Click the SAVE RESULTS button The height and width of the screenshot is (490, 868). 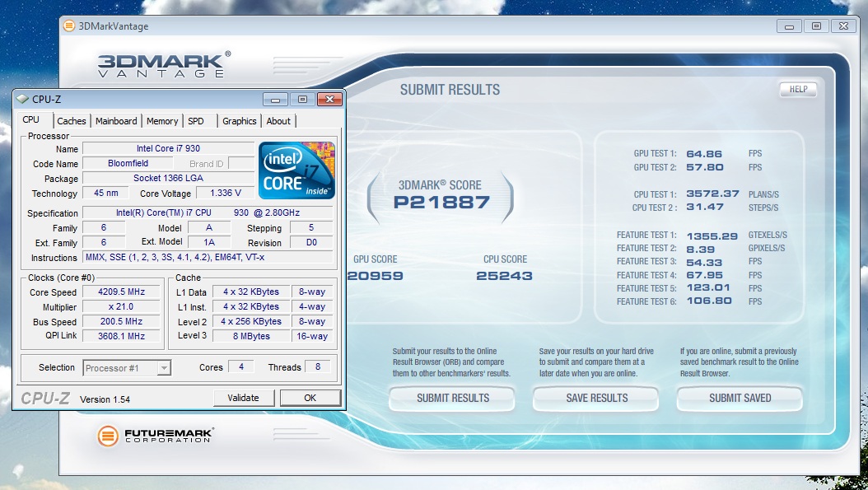point(596,398)
